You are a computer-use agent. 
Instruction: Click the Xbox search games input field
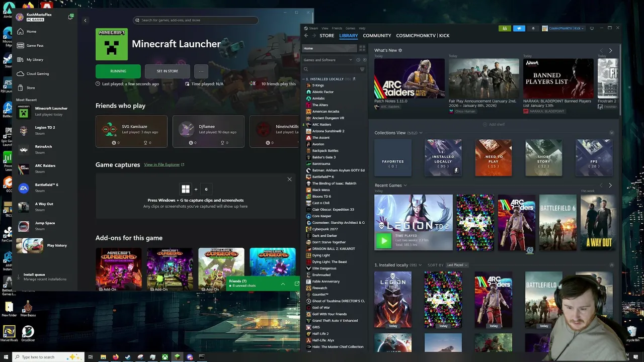[x=196, y=20]
